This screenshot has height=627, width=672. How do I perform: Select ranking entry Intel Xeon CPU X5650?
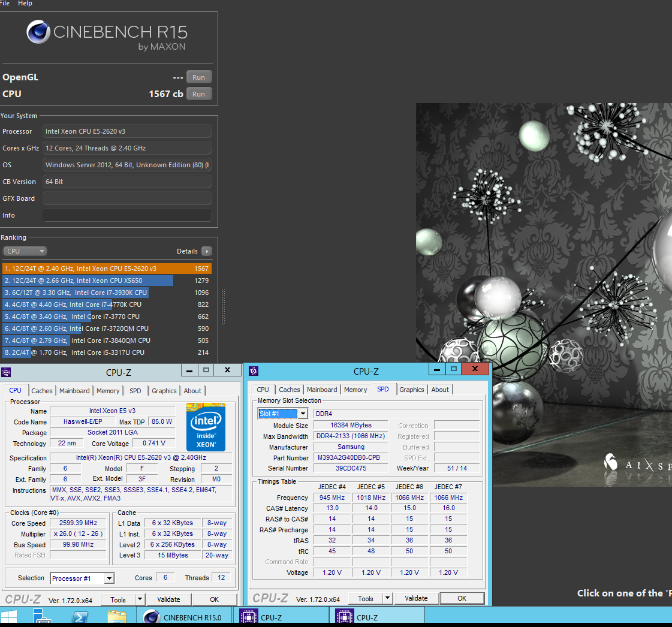(x=107, y=281)
